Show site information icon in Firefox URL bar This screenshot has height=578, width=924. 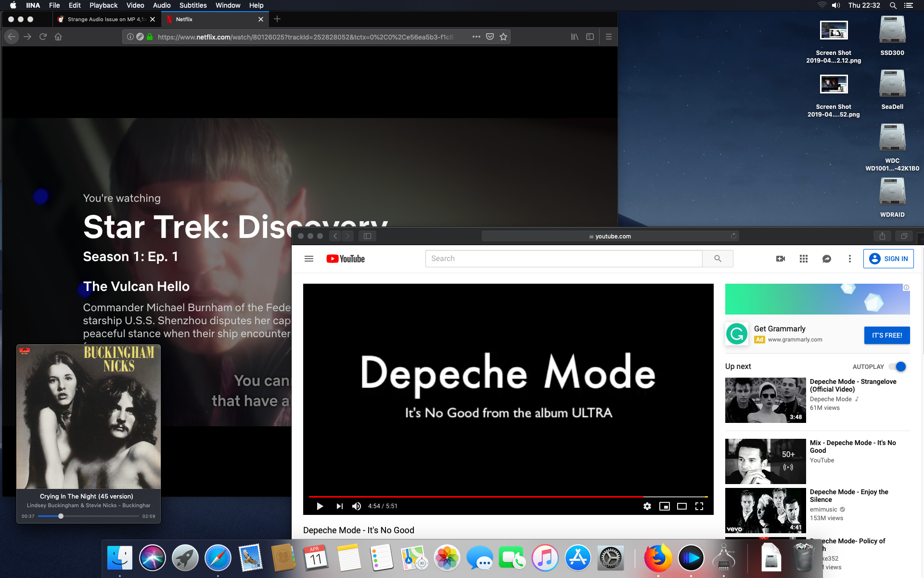tap(130, 37)
